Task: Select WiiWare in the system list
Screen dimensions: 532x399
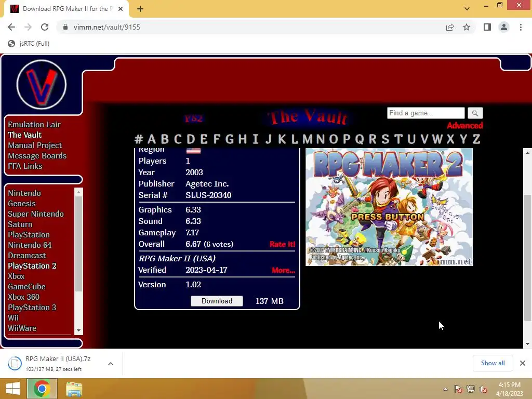Action: click(22, 328)
